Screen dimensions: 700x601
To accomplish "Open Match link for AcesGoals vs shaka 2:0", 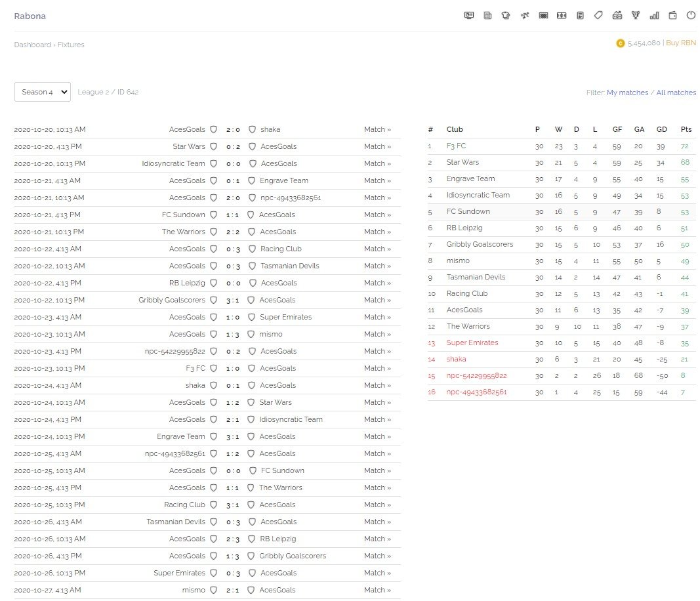I will click(x=377, y=129).
